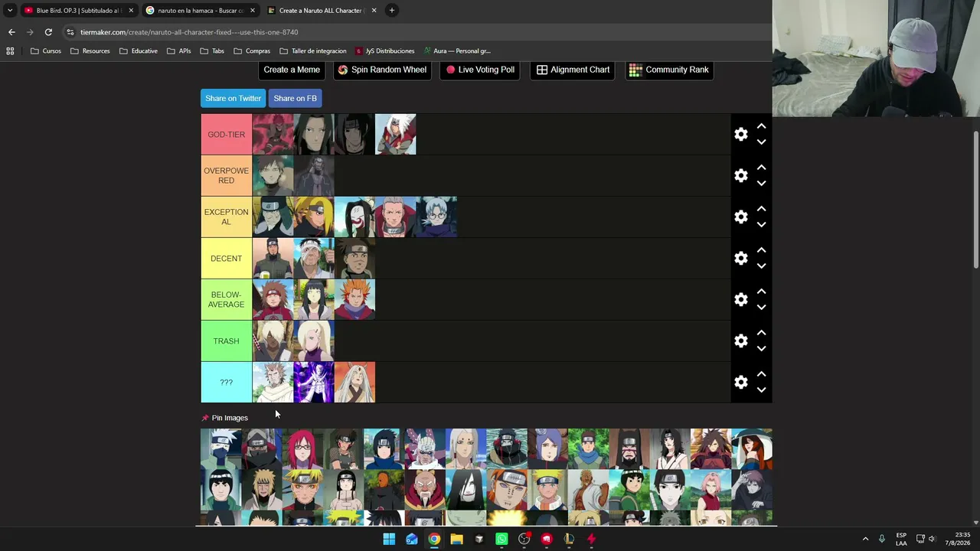Image resolution: width=980 pixels, height=551 pixels.
Task: Reload the TierMaker page
Action: (48, 32)
